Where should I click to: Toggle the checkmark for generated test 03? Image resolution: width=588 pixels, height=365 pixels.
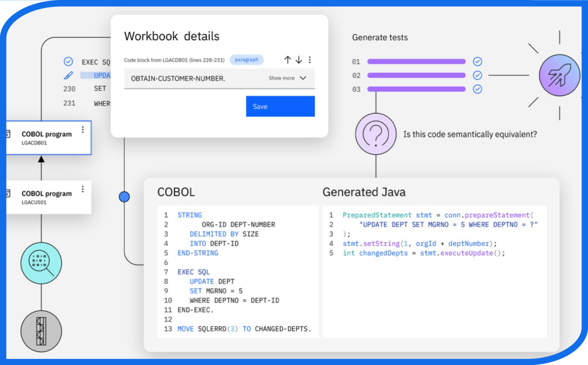[x=477, y=89]
